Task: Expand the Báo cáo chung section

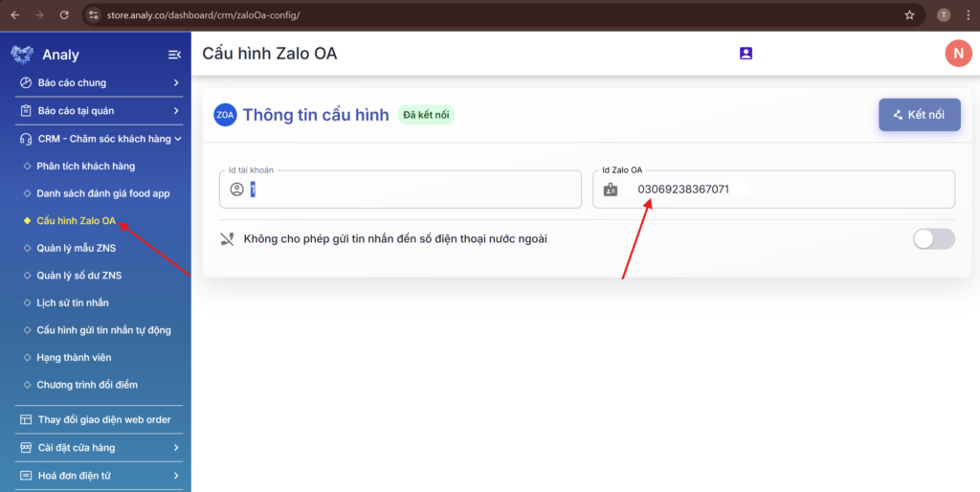Action: (100, 82)
